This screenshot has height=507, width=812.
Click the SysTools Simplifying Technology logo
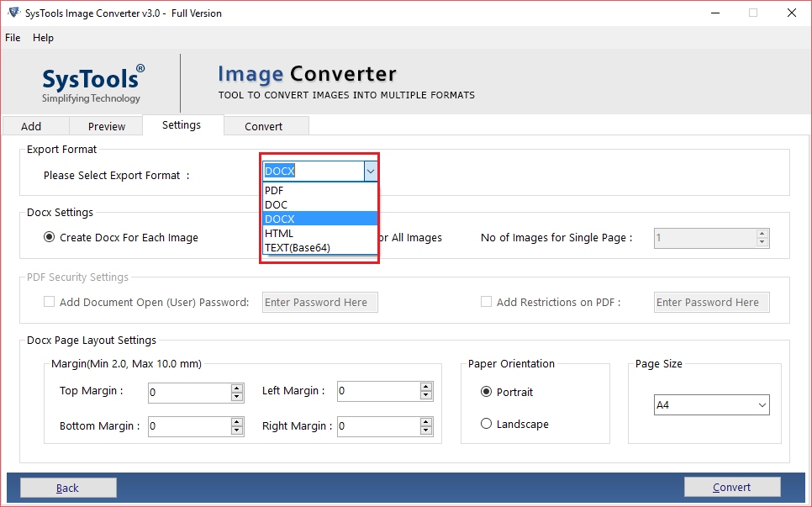92,83
